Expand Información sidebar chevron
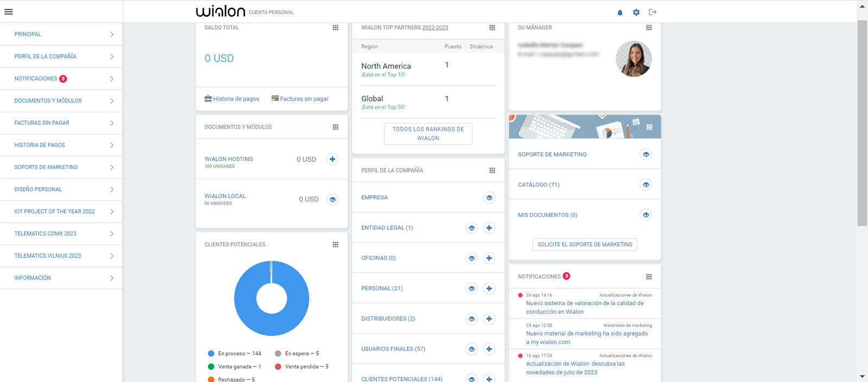868x382 pixels. pos(112,278)
